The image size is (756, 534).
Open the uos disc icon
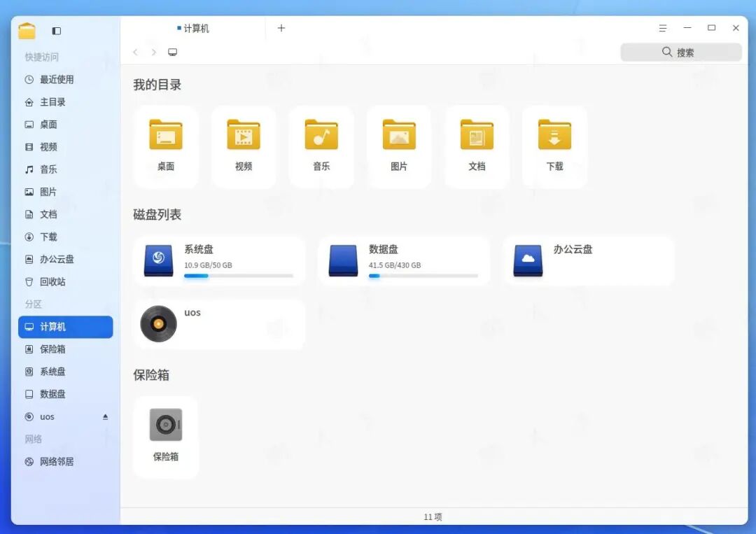tap(158, 324)
